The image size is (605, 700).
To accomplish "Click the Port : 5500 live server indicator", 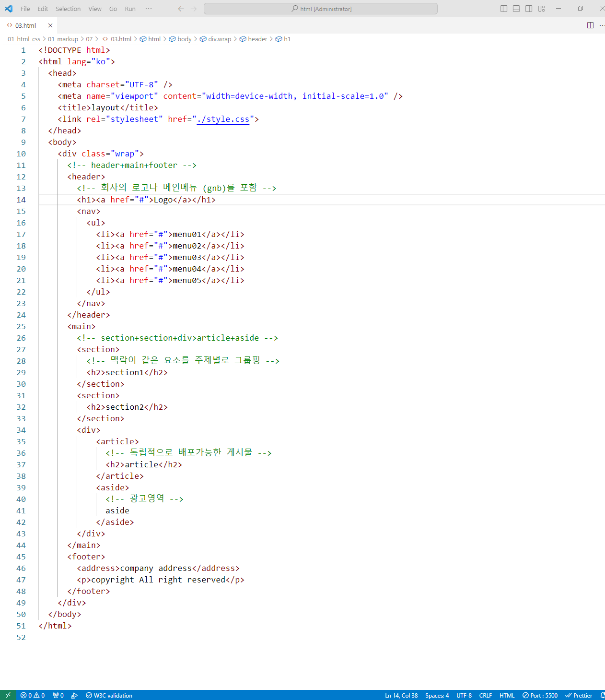I will pos(540,695).
